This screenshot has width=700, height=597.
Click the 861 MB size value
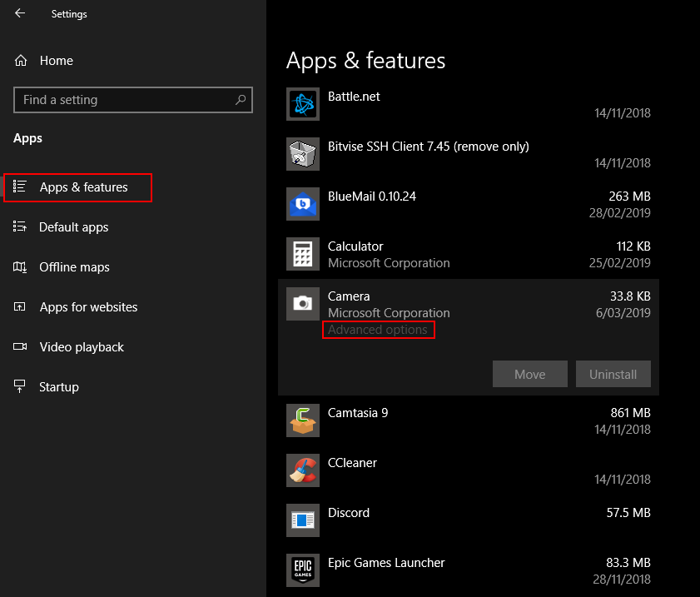coord(630,413)
